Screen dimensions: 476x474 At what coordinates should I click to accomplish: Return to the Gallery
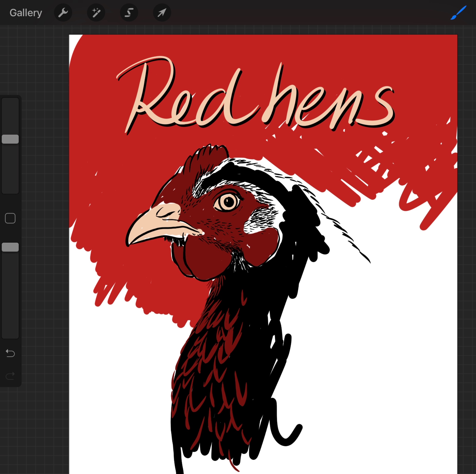pos(26,13)
